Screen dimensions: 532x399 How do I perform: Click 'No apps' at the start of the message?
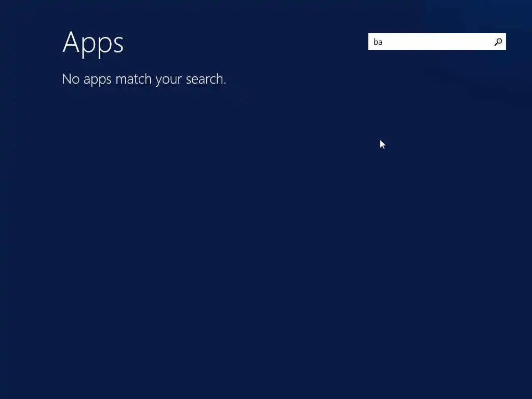pos(87,79)
